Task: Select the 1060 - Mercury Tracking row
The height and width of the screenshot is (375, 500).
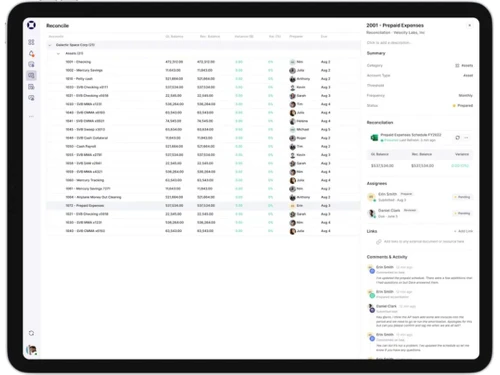Action: [x=203, y=180]
